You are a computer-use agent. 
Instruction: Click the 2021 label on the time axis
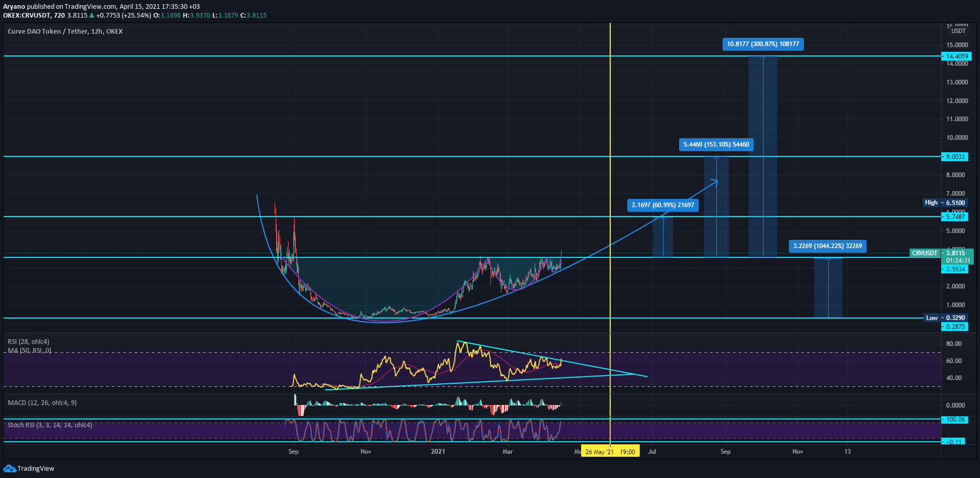coord(438,452)
